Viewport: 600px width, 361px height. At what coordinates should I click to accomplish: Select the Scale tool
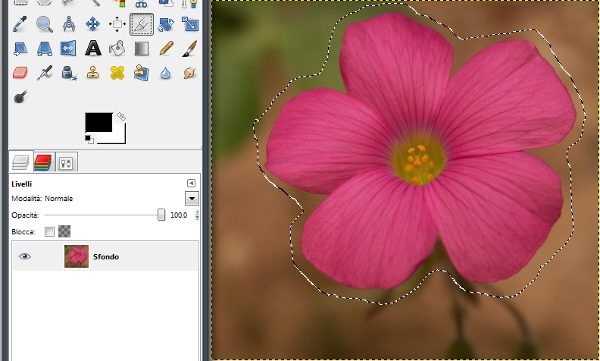coord(190,24)
